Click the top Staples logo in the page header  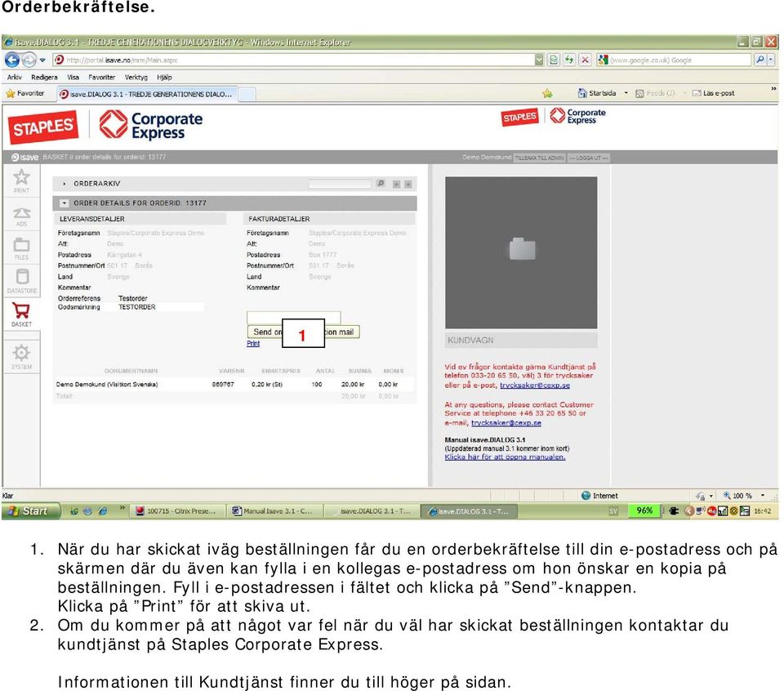click(x=43, y=127)
